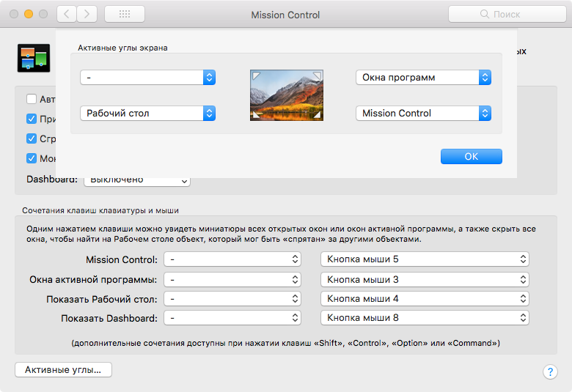
Task: Open the Показать Dashboard keyboard shortcut dropdown
Action: pos(232,318)
